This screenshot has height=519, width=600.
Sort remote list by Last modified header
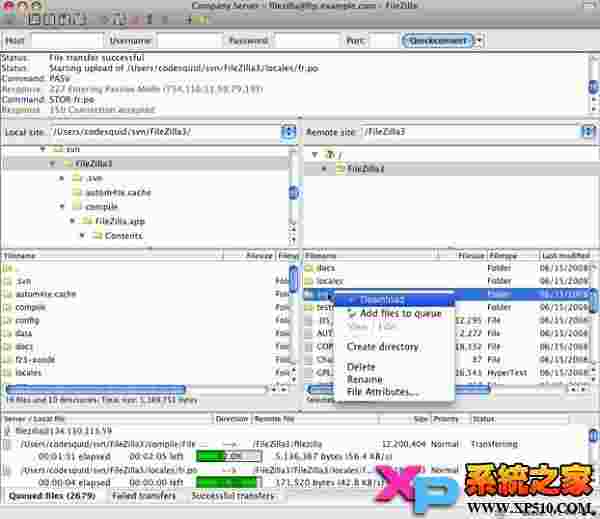click(566, 255)
